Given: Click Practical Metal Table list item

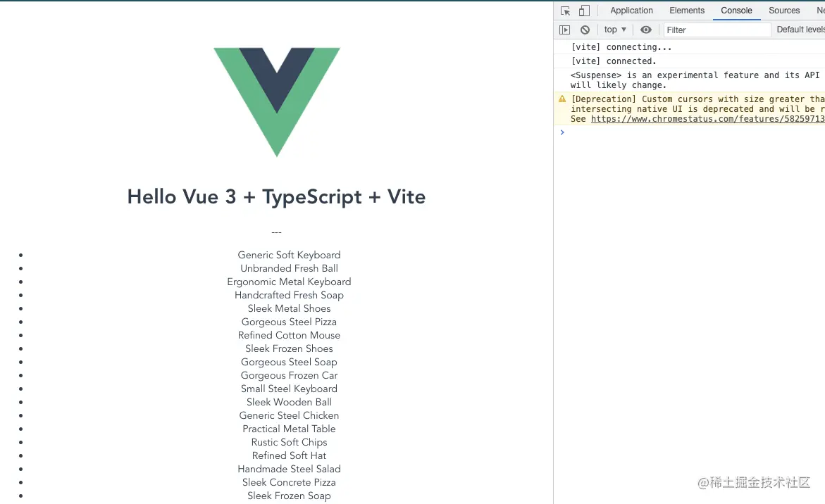Looking at the screenshot, I should tap(289, 429).
